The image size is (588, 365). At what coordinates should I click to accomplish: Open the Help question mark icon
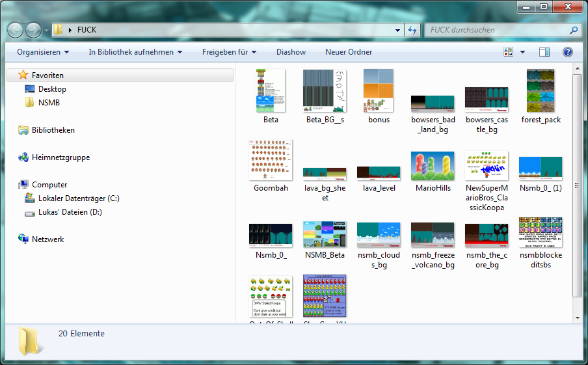click(567, 52)
